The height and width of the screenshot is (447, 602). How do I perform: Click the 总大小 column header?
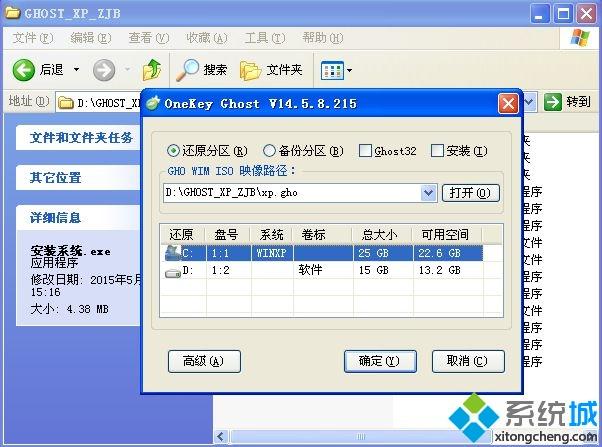(x=382, y=234)
